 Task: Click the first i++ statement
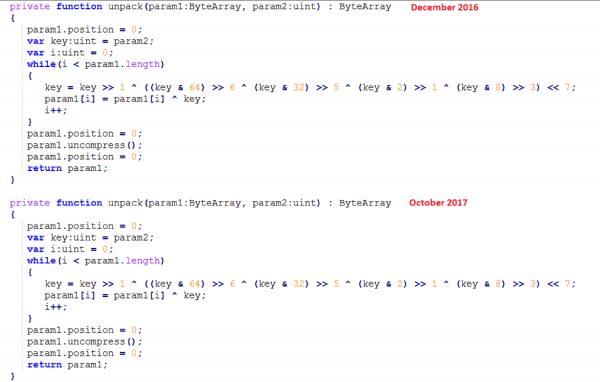pyautogui.click(x=55, y=111)
